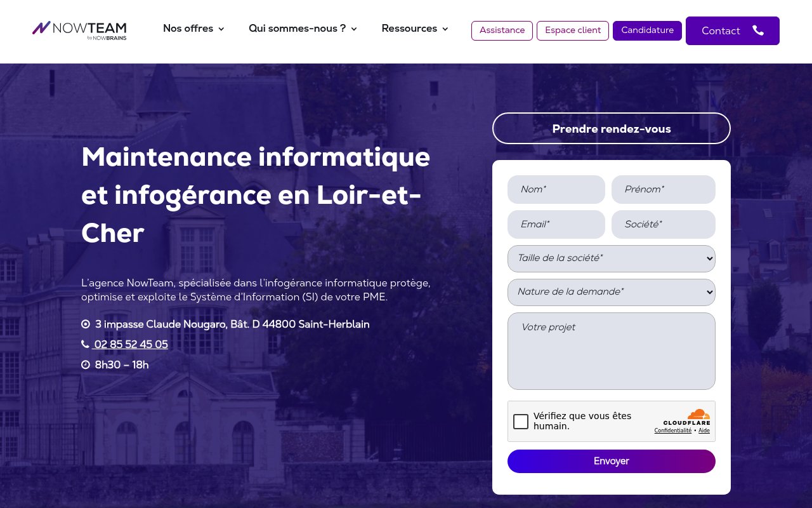Click the Candidature button
The height and width of the screenshot is (508, 812).
pyautogui.click(x=647, y=30)
